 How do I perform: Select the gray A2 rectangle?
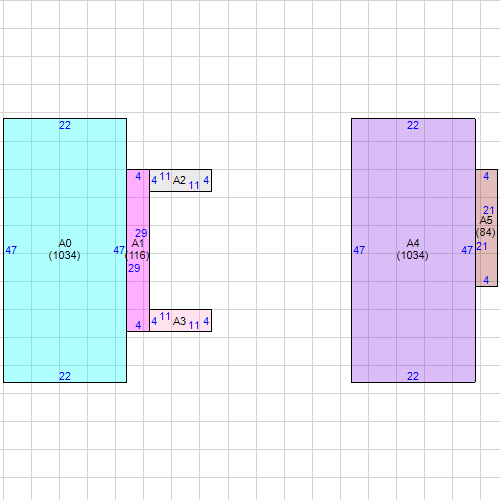pos(180,180)
